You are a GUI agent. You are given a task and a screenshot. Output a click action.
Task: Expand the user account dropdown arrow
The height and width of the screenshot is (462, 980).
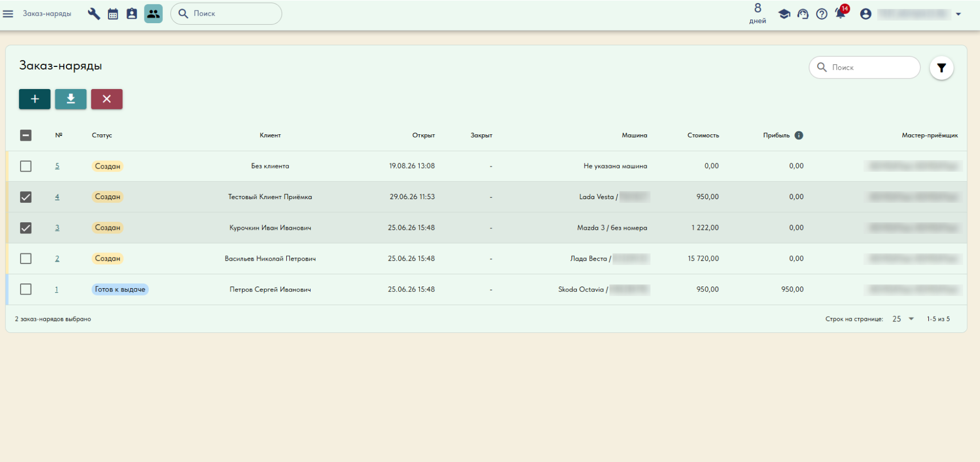coord(958,14)
